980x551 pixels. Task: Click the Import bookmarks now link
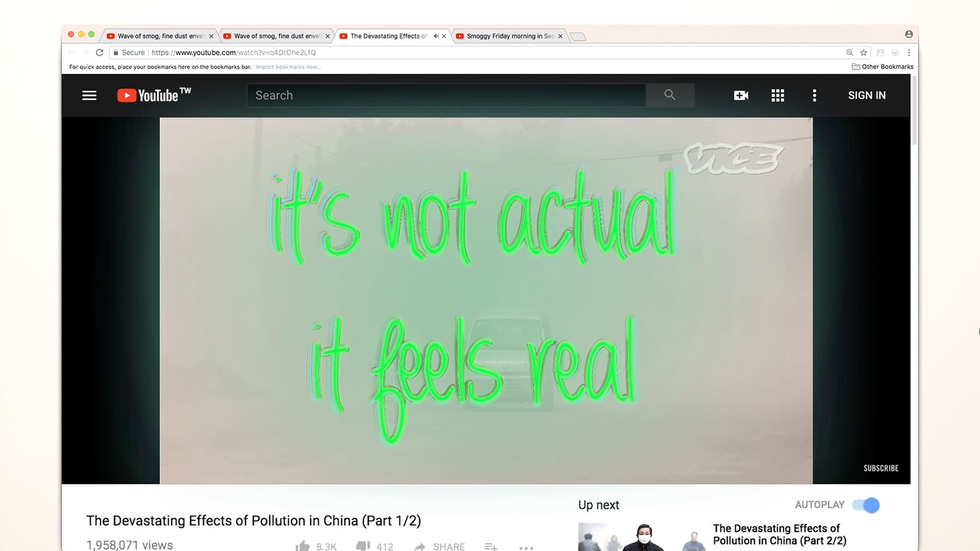pyautogui.click(x=288, y=67)
